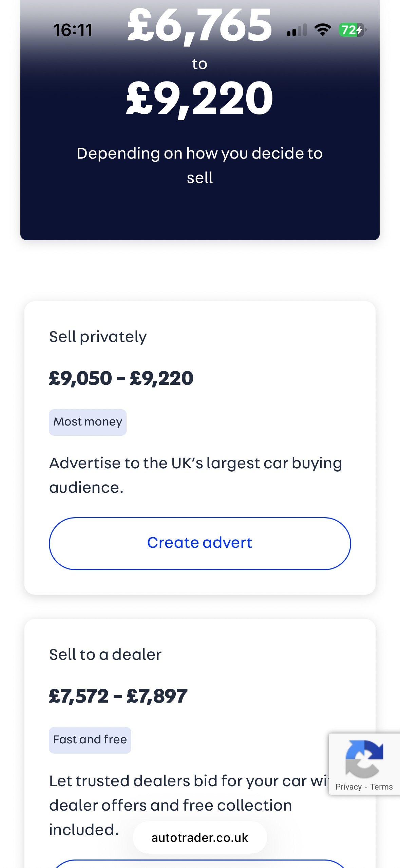The image size is (400, 868).
Task: Tap 'Depending on how you decide to sell' text
Action: click(x=200, y=165)
